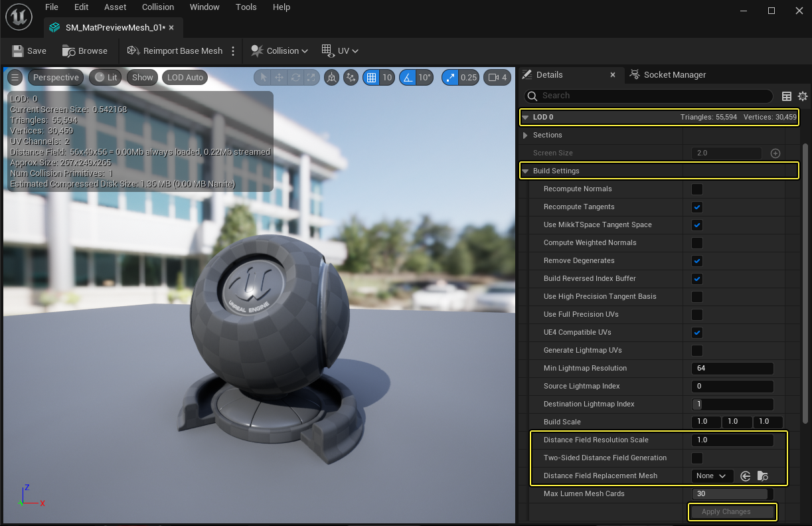Close the Details panel tab
The image size is (812, 526).
613,75
